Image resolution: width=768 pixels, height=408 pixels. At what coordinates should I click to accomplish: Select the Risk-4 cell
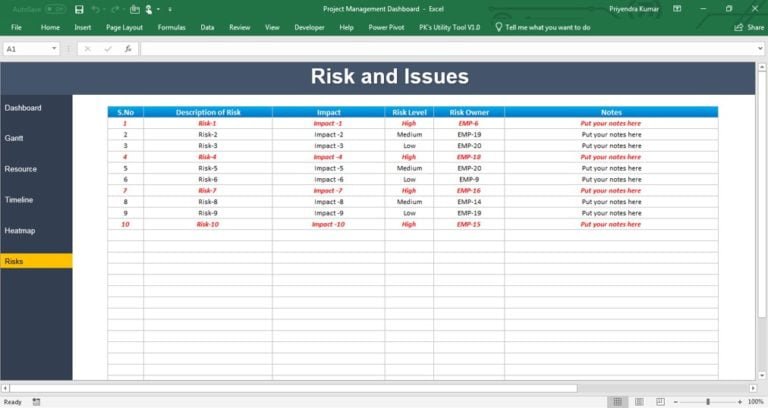[x=208, y=157]
